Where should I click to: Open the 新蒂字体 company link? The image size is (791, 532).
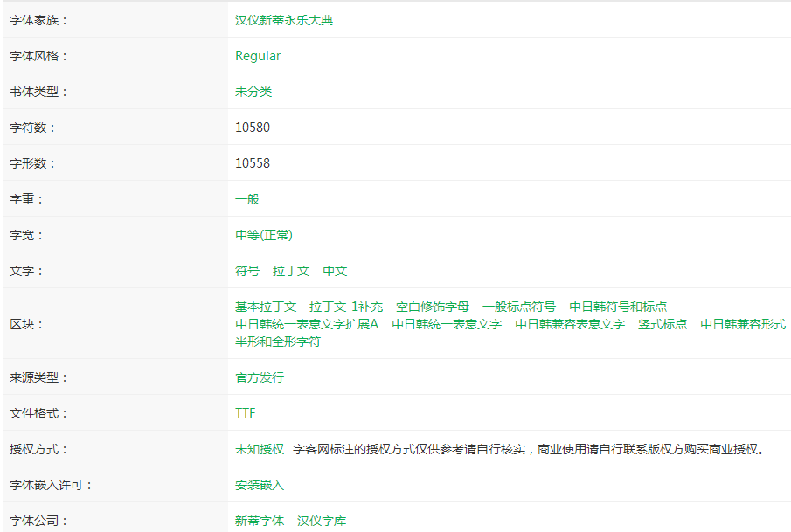(x=260, y=521)
